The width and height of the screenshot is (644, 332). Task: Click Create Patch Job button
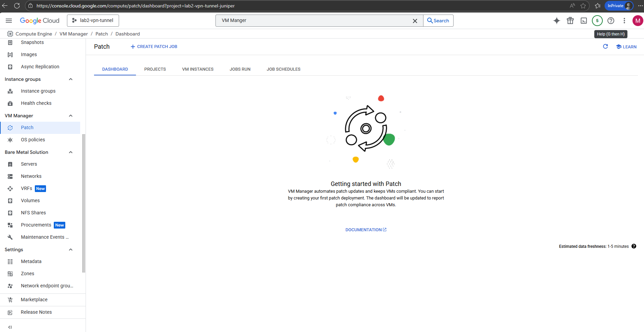[154, 47]
